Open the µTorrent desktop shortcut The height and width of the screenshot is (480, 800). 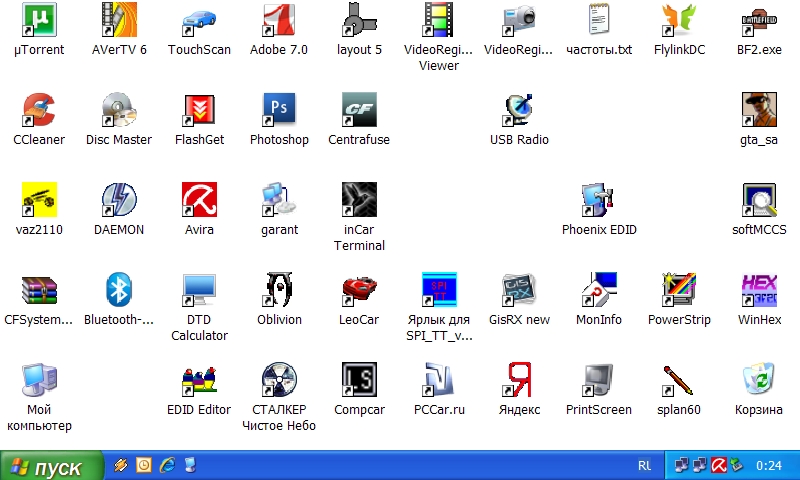(39, 19)
